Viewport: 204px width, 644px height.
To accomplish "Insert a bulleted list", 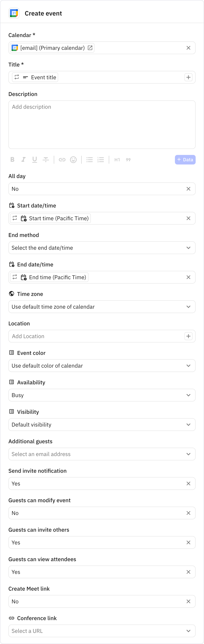I will point(89,160).
